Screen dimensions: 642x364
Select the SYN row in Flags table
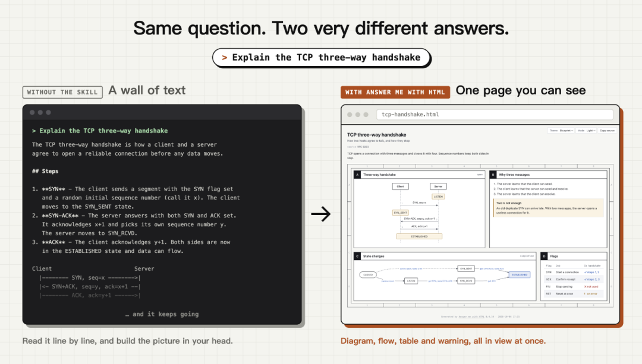(x=573, y=273)
